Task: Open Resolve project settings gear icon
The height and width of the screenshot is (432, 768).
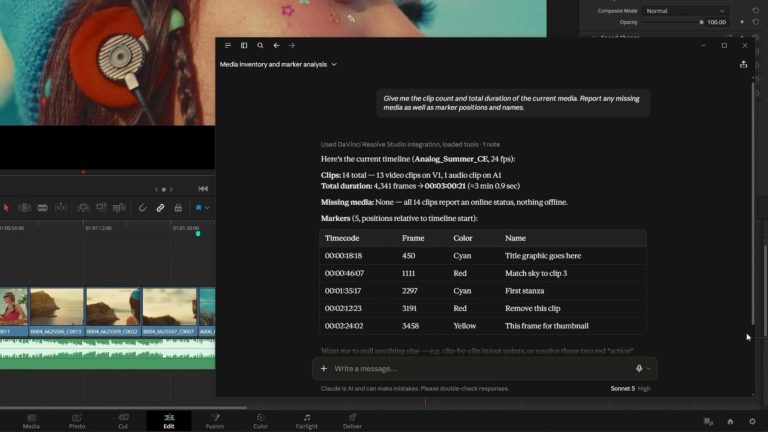Action: coord(752,421)
